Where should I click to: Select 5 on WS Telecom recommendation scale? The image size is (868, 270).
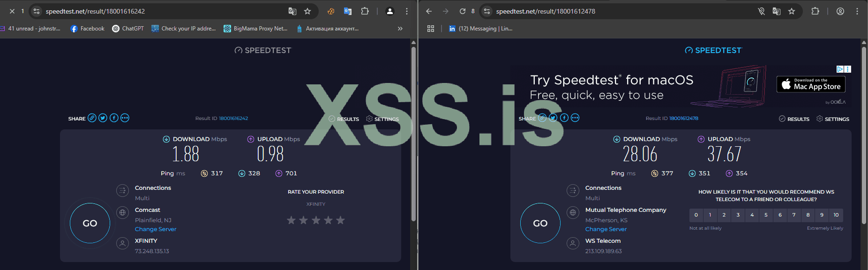tap(766, 215)
